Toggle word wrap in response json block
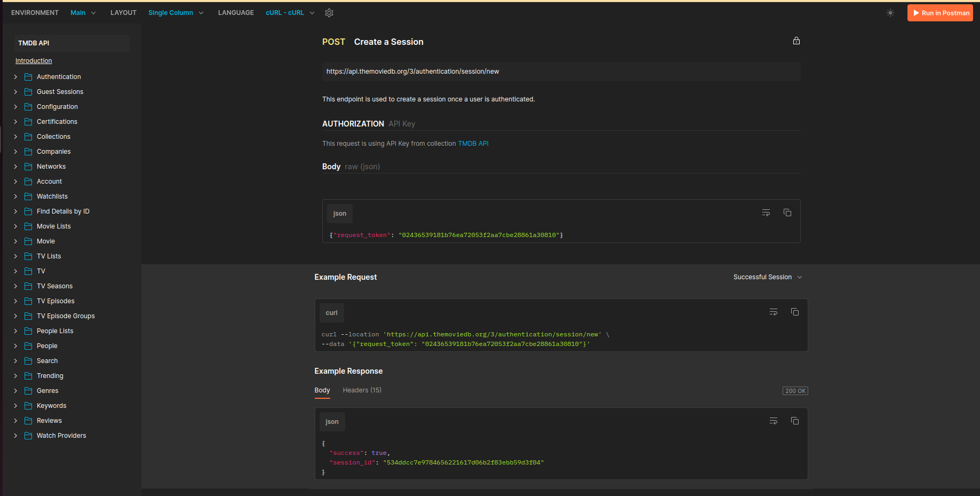The width and height of the screenshot is (980, 496). point(774,421)
